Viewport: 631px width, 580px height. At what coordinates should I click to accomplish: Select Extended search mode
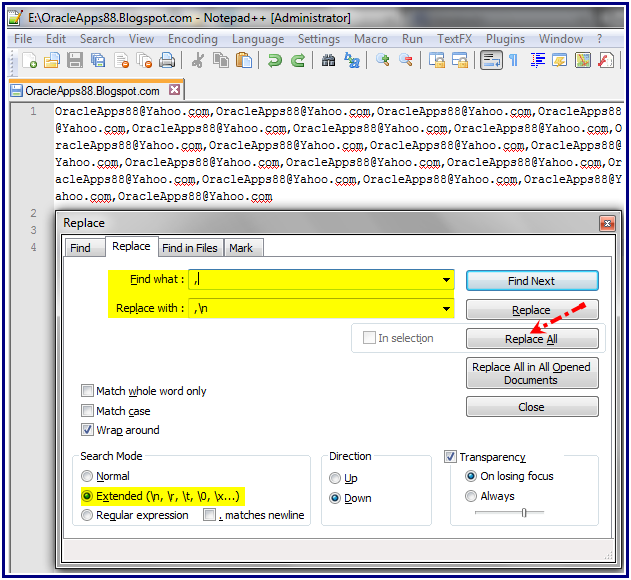(x=87, y=496)
